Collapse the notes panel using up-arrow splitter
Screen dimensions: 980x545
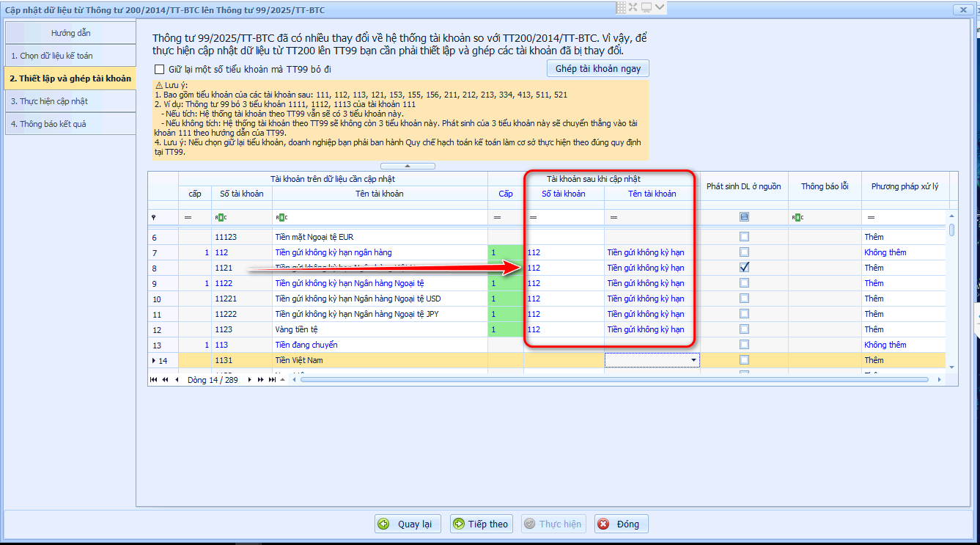pos(408,167)
